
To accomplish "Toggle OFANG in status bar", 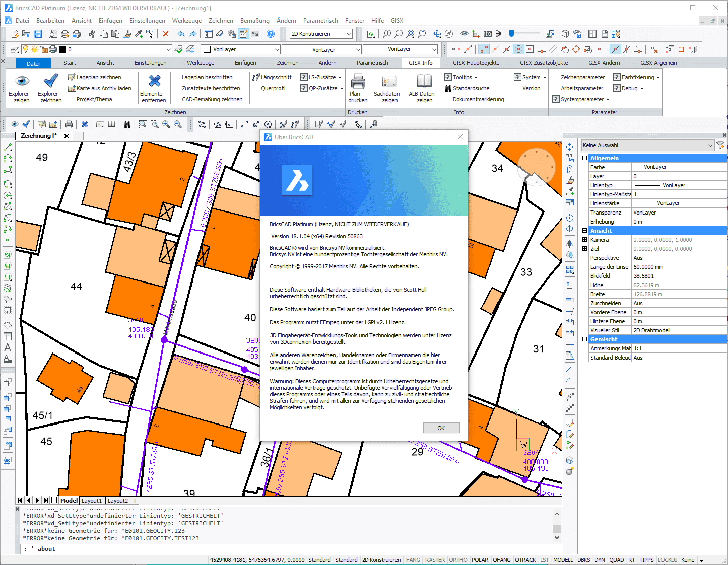I will [x=502, y=560].
